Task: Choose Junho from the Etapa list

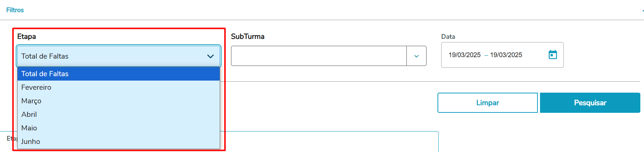Action: coord(31,141)
